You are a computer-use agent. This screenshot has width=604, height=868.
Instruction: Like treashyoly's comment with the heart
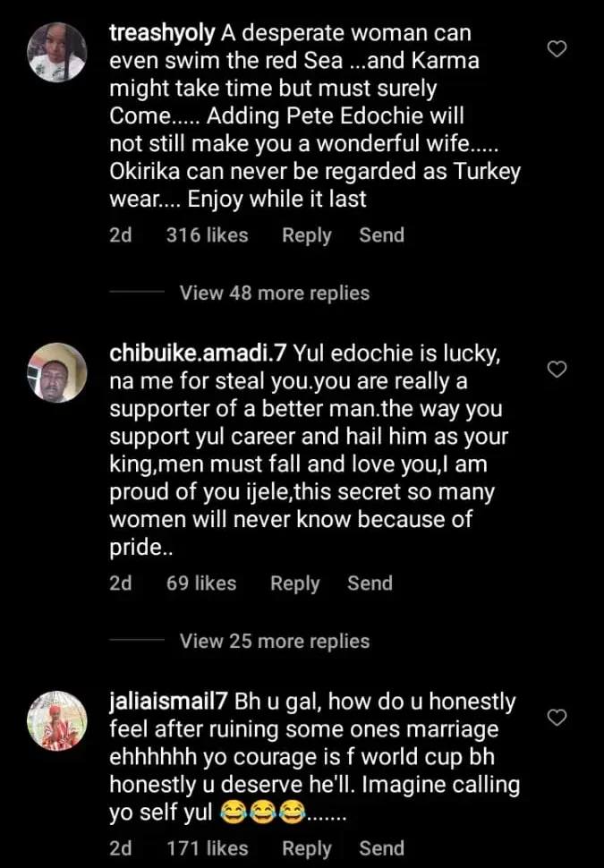557,49
